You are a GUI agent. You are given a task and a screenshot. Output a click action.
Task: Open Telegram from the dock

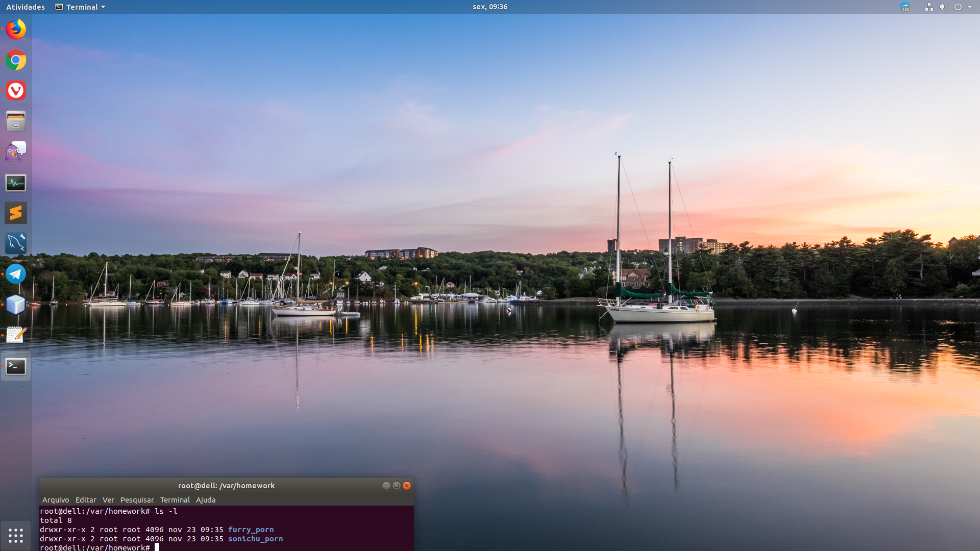[x=16, y=274]
